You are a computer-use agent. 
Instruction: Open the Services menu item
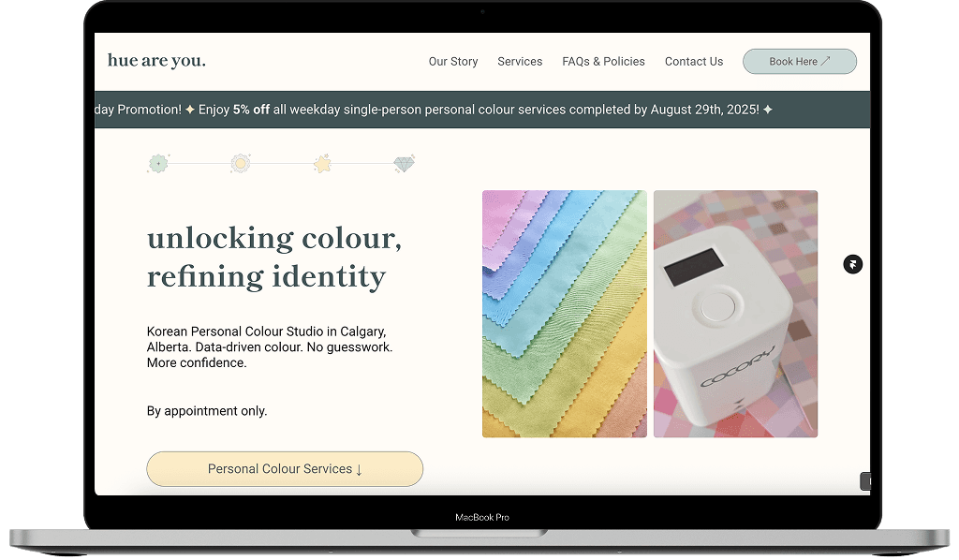point(520,61)
